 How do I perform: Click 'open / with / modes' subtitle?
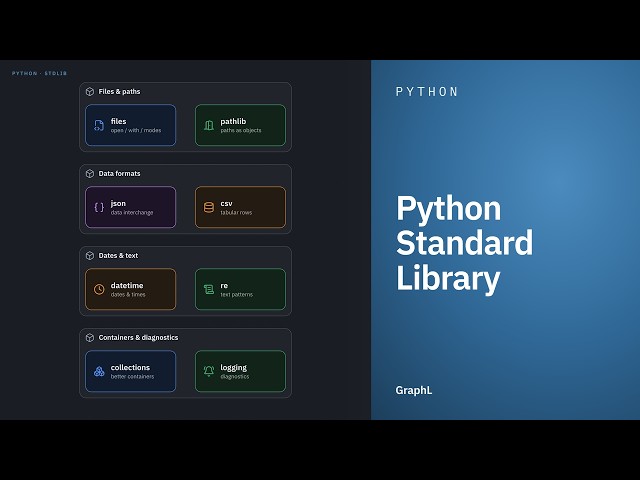click(x=136, y=131)
